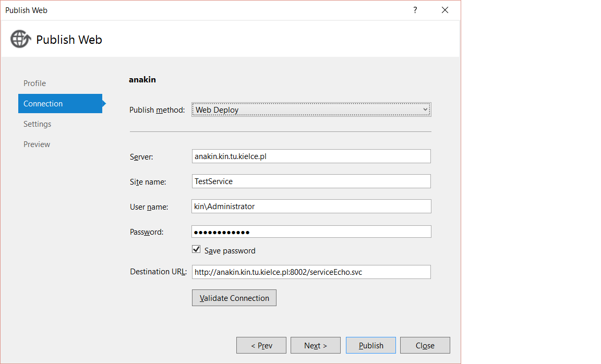Screen dimensions: 601x364
Task: Click the Publish Web globe icon
Action: pos(20,39)
